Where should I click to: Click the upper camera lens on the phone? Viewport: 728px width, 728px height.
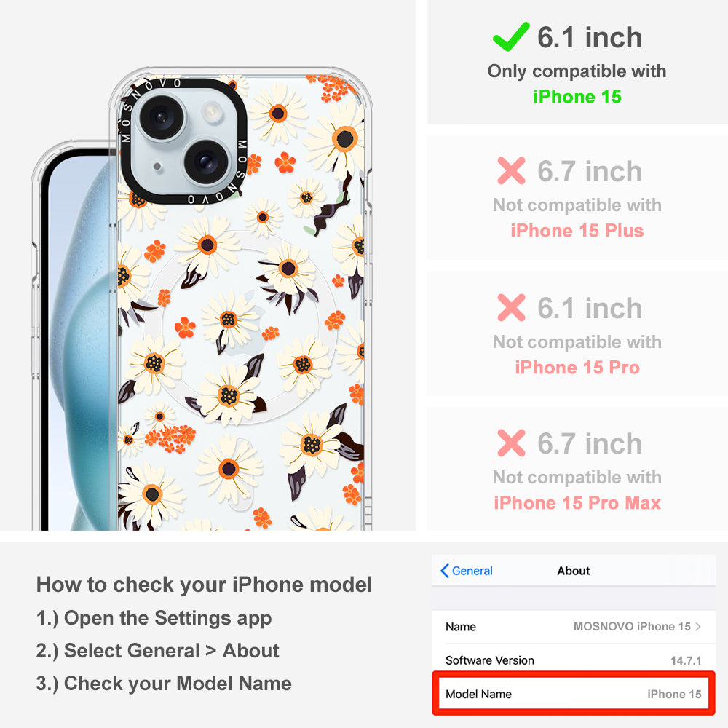point(161,116)
